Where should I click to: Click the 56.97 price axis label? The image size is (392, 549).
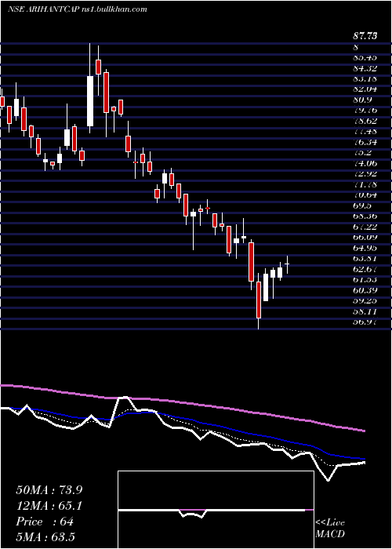pyautogui.click(x=365, y=322)
